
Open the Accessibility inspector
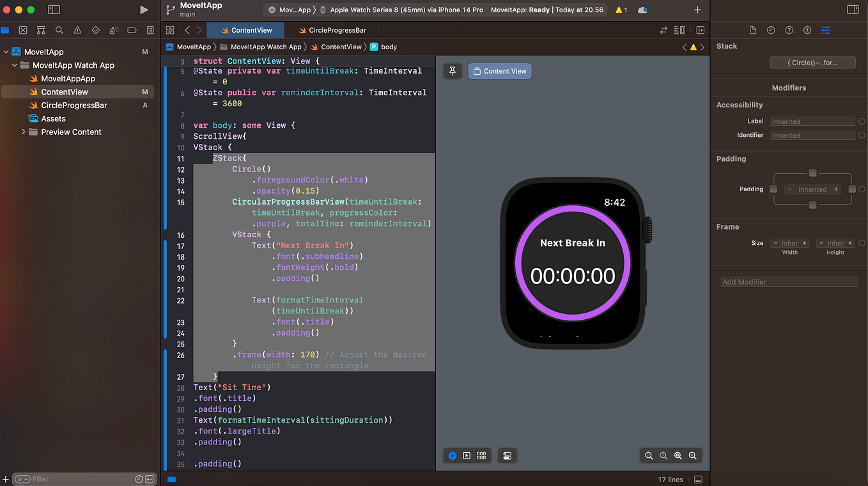808,29
